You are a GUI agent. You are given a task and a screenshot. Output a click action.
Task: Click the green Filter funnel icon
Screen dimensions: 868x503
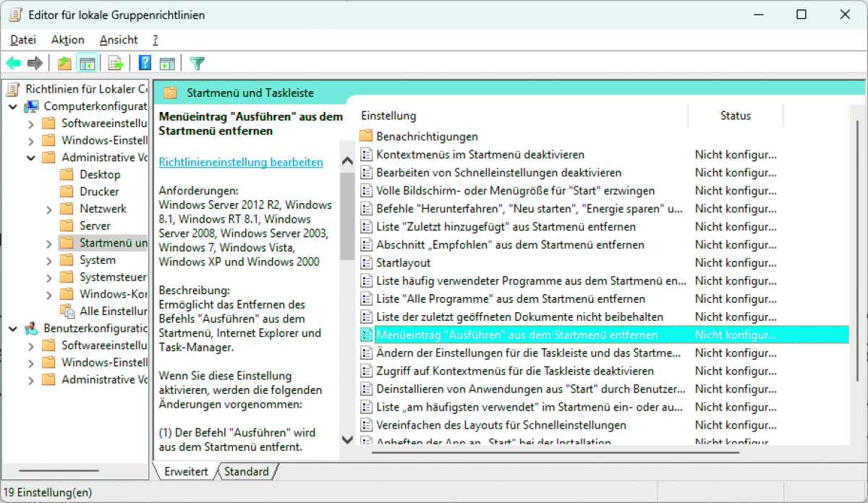[197, 63]
